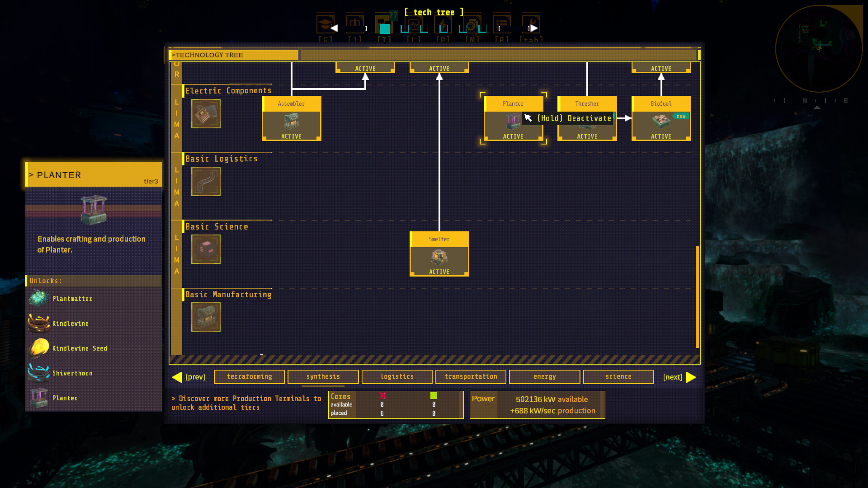
Task: Click the Basic Logistics conveyor icon
Action: pyautogui.click(x=206, y=182)
